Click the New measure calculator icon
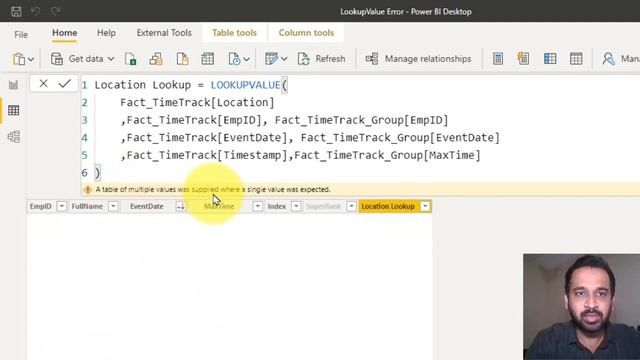Screen dimensions: 640x360 point(498,59)
